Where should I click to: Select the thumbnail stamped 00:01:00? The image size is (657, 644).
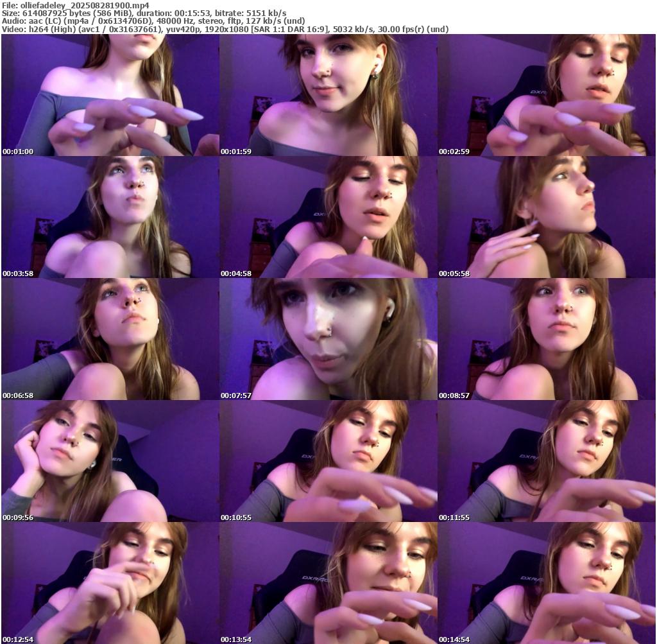[x=110, y=95]
